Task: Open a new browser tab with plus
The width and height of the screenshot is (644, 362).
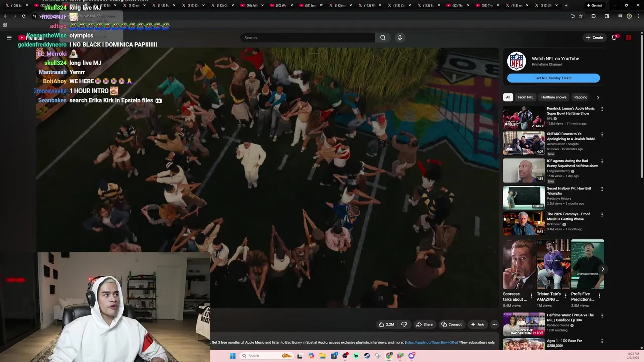Action: [566, 5]
